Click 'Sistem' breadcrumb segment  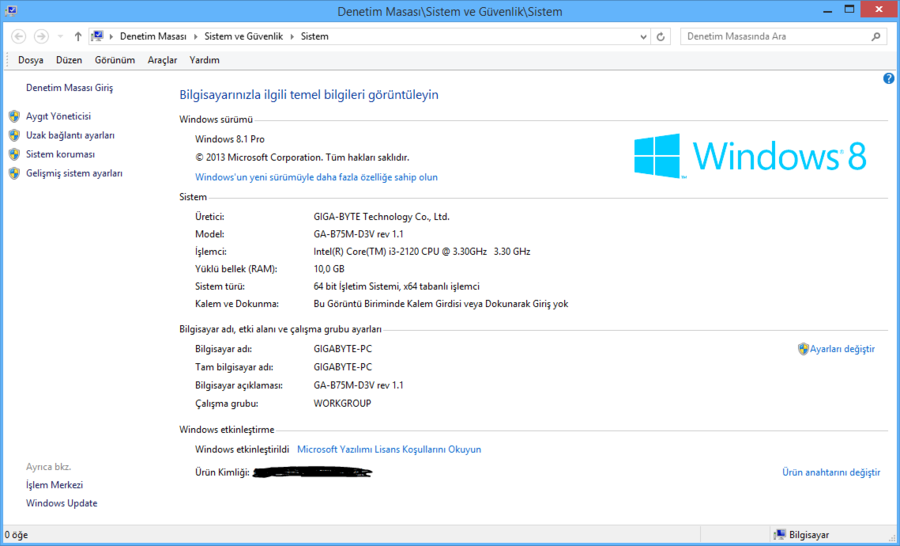click(x=315, y=36)
